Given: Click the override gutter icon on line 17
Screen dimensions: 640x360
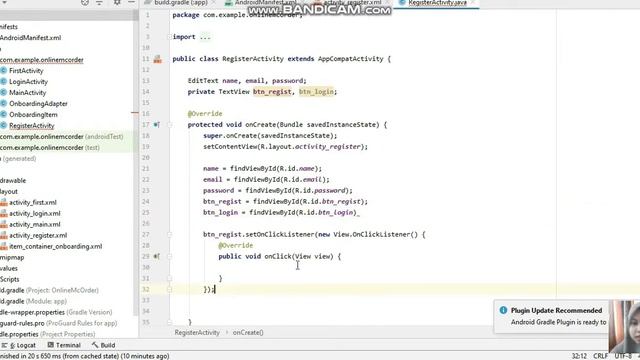Looking at the screenshot, I should coord(156,124).
